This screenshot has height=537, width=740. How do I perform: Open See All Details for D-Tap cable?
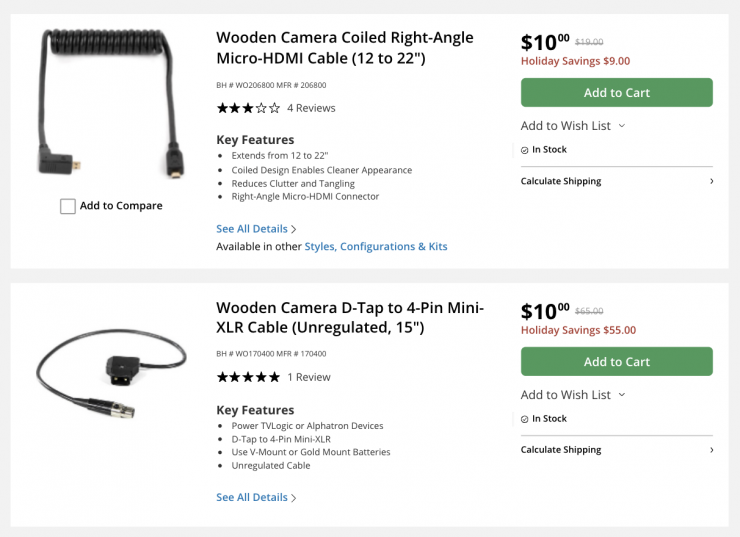(x=256, y=497)
